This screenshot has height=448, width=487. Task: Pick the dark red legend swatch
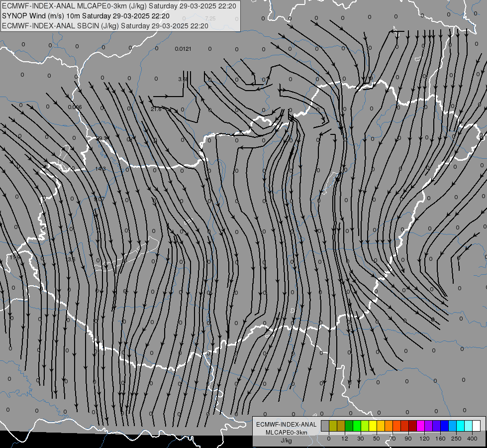[x=412, y=426]
